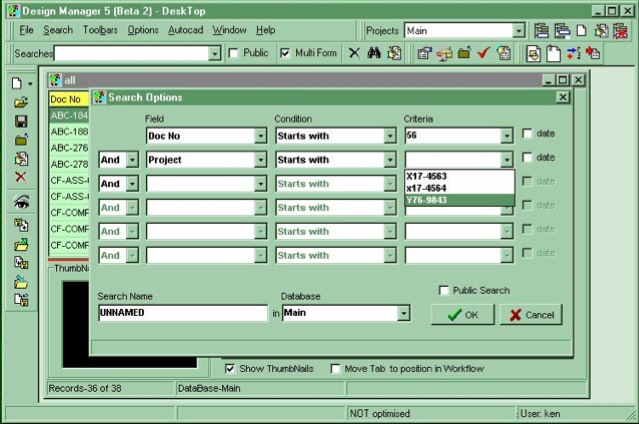The height and width of the screenshot is (424, 639).
Task: Click the floppy disk save icon
Action: coord(21,121)
